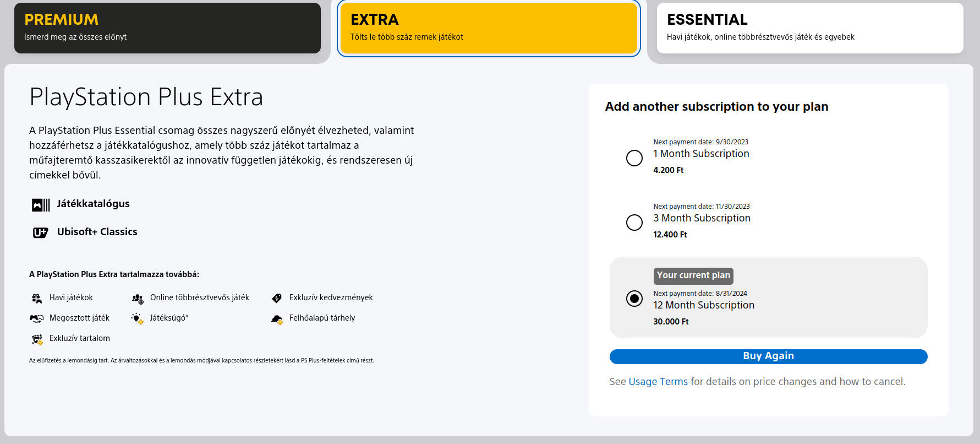Viewport: 980px width, 444px height.
Task: Select the 1 Month Subscription radio button
Action: coord(634,158)
